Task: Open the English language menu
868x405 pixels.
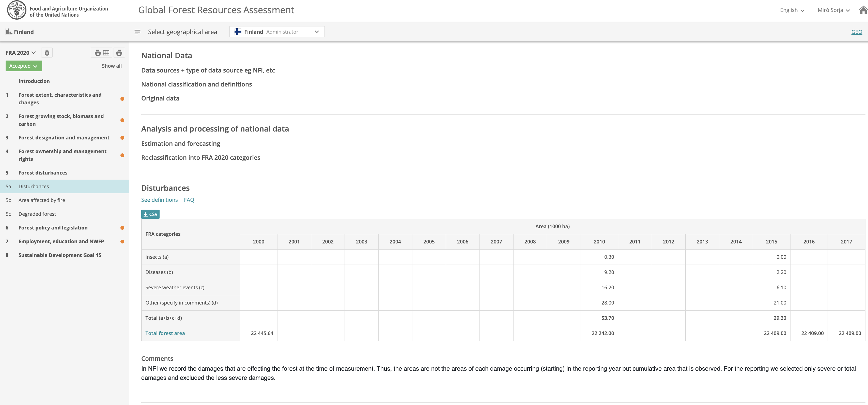Action: click(792, 10)
